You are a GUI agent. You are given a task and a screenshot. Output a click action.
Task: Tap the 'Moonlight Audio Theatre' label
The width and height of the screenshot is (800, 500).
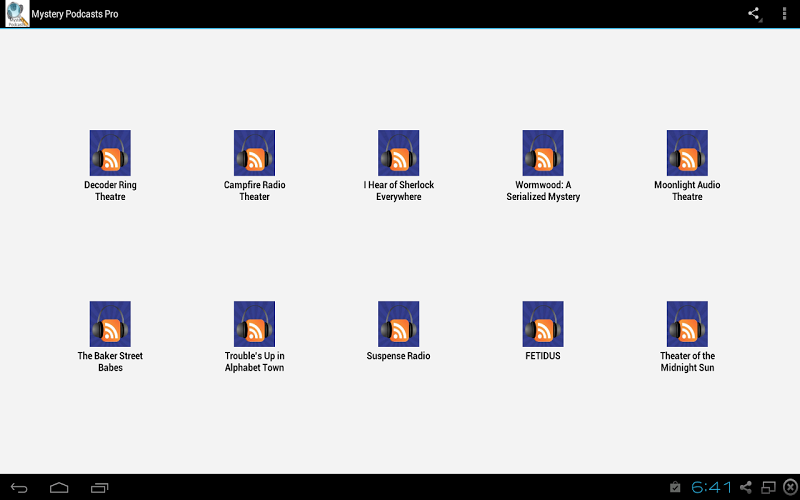point(687,191)
